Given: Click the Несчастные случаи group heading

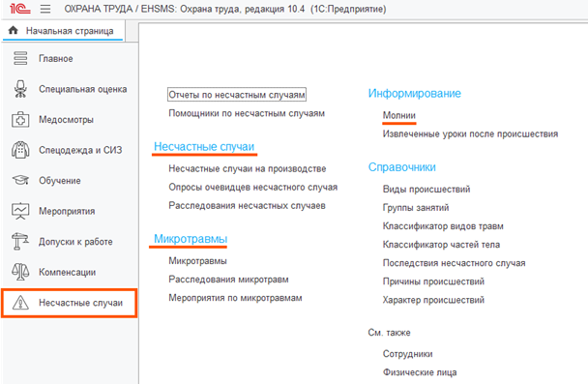Looking at the screenshot, I should pos(204,147).
